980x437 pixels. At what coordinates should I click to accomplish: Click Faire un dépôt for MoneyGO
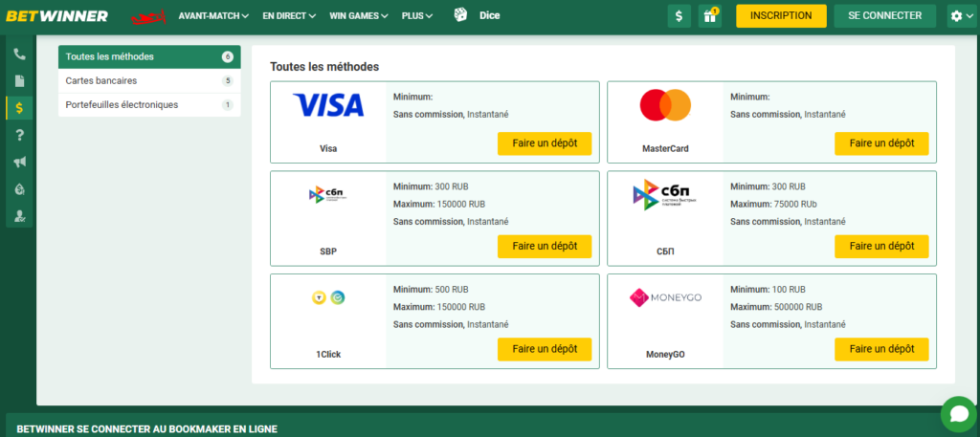tap(881, 350)
